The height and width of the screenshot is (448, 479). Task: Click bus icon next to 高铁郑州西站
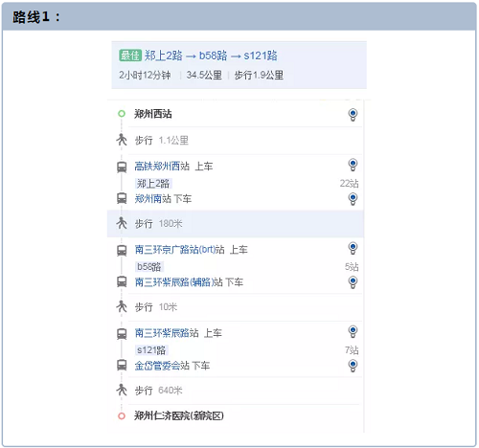pyautogui.click(x=122, y=167)
